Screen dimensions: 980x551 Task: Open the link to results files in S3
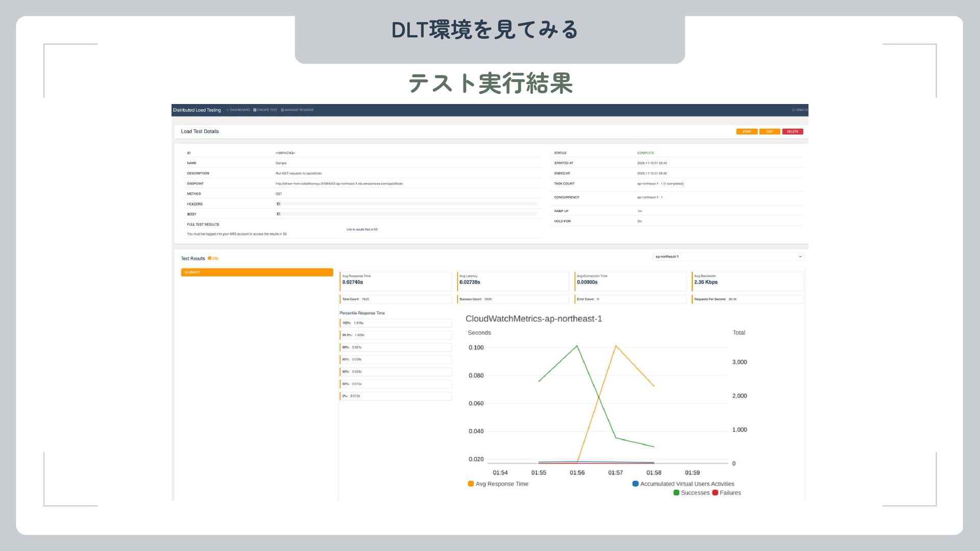click(362, 230)
